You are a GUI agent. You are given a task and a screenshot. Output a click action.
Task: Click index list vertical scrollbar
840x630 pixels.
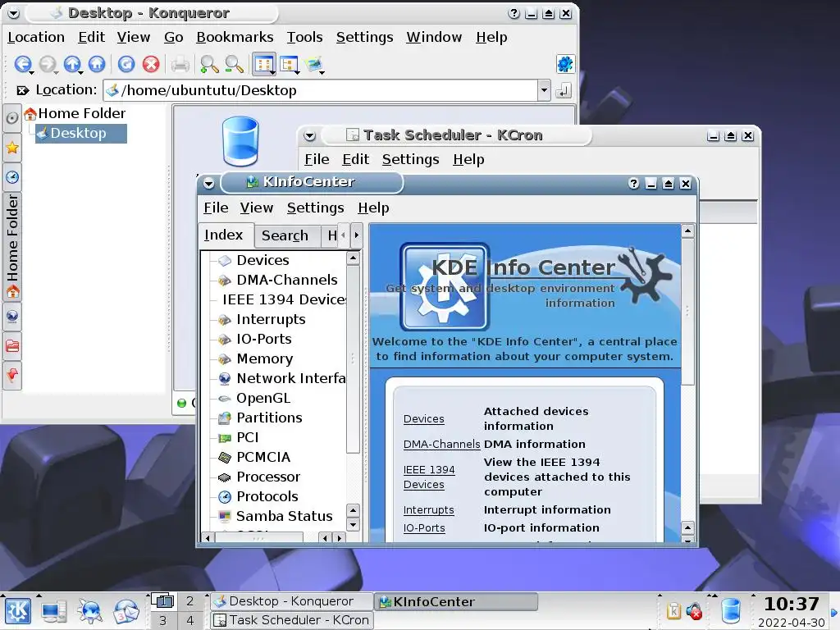pyautogui.click(x=353, y=359)
